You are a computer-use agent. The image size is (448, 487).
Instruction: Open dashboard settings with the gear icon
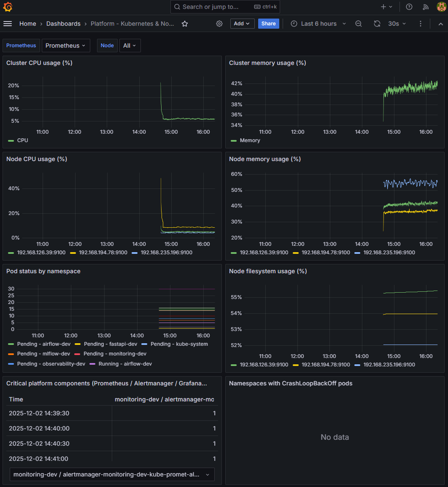click(219, 24)
